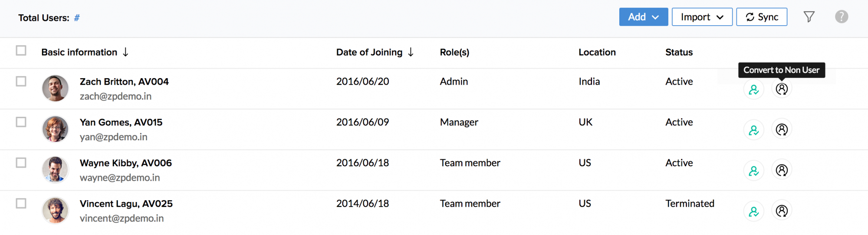This screenshot has height=235, width=868.
Task: Select Wayne Kibby's row checkbox
Action: click(21, 163)
